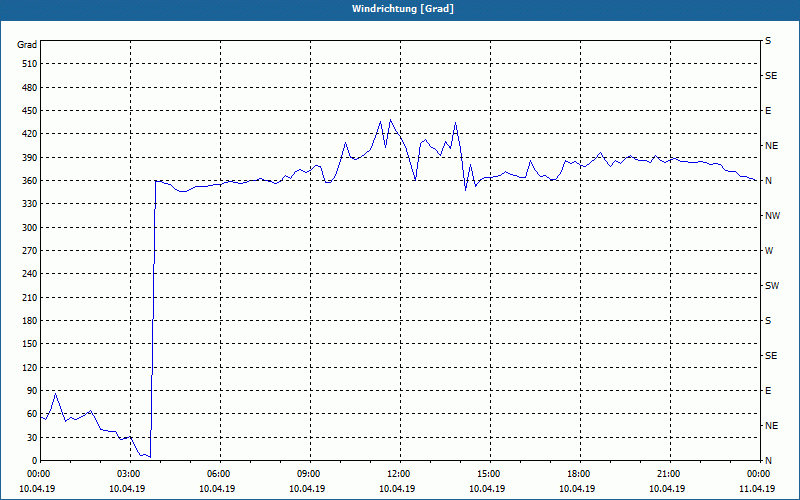Select the 150 y-axis value
Image resolution: width=800 pixels, height=500 pixels.
click(30, 344)
